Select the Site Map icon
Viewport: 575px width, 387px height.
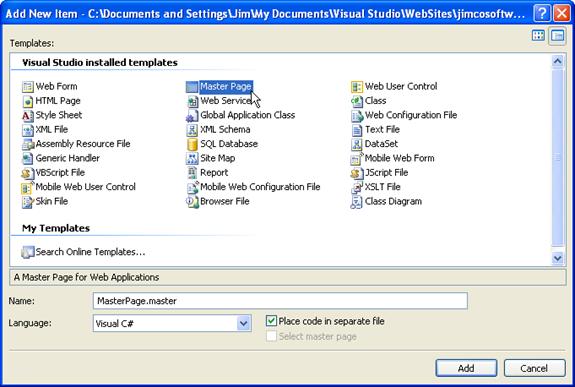click(192, 158)
